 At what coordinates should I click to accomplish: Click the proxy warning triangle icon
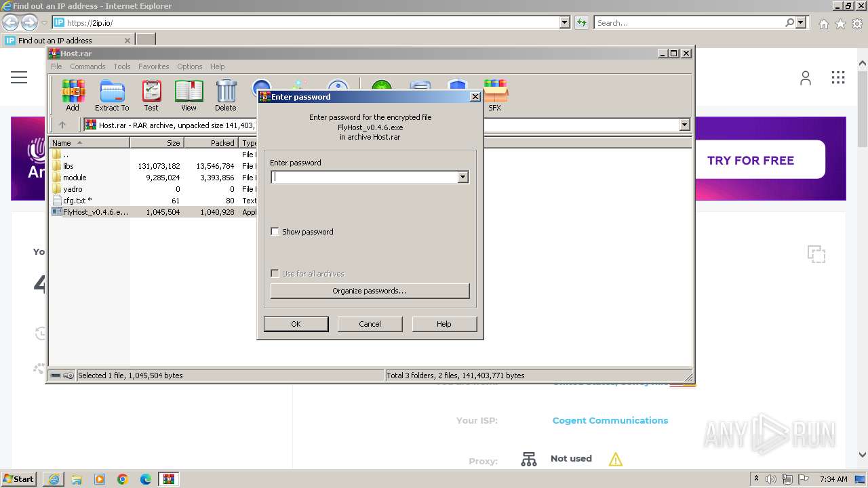(x=616, y=460)
